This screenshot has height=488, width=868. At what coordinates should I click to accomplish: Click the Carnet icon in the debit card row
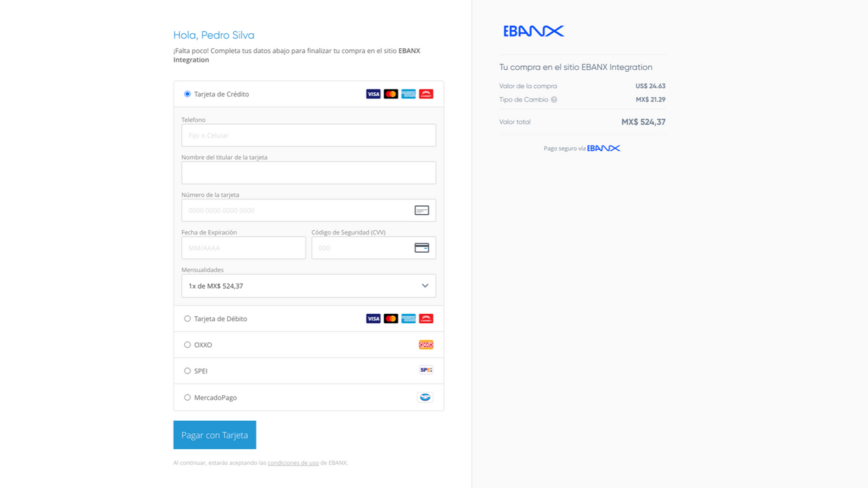[426, 318]
